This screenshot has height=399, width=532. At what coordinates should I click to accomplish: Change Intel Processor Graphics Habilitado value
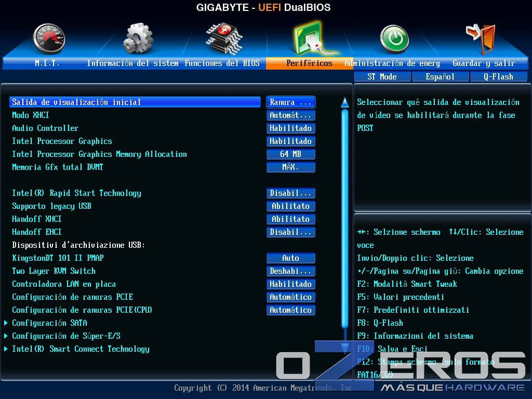click(291, 141)
